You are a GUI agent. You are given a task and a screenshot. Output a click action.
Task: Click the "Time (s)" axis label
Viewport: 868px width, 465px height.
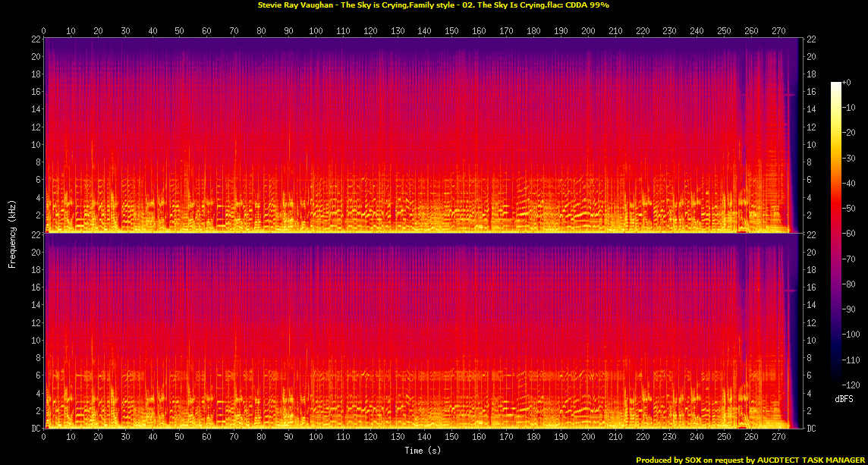pos(422,451)
